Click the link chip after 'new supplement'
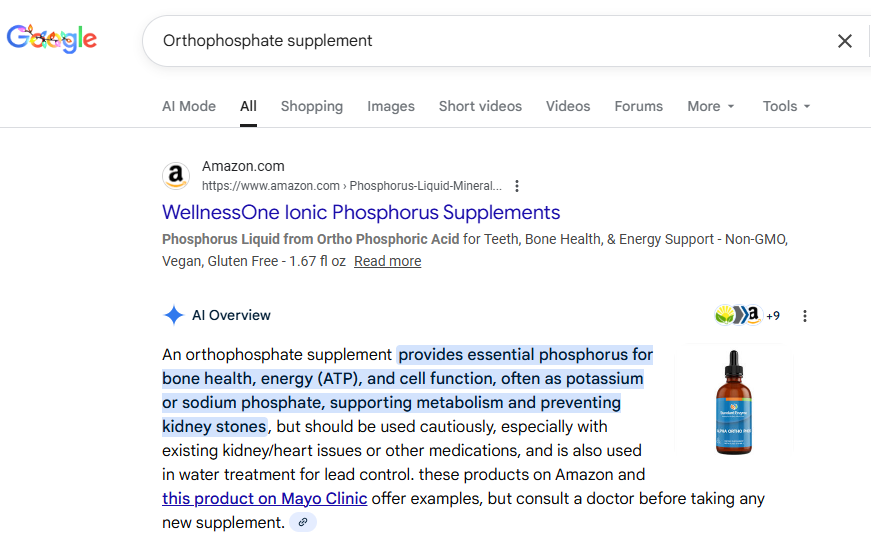The image size is (871, 547). (303, 522)
